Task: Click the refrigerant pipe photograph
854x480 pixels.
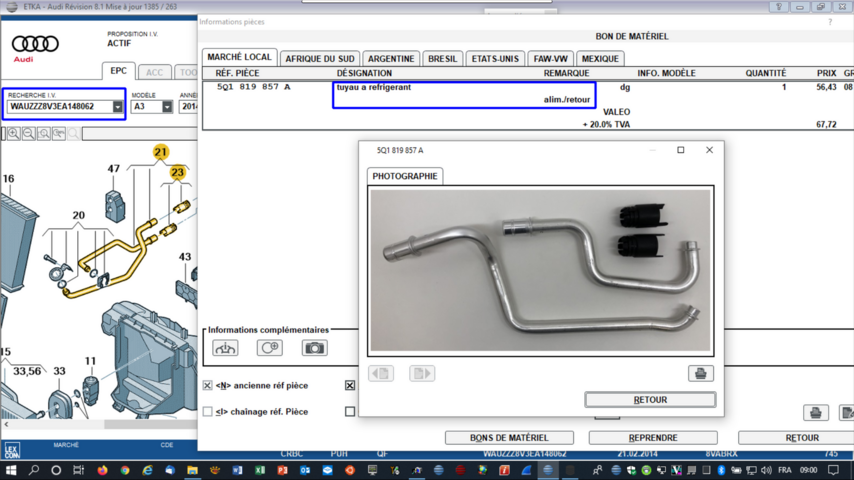Action: tap(540, 270)
